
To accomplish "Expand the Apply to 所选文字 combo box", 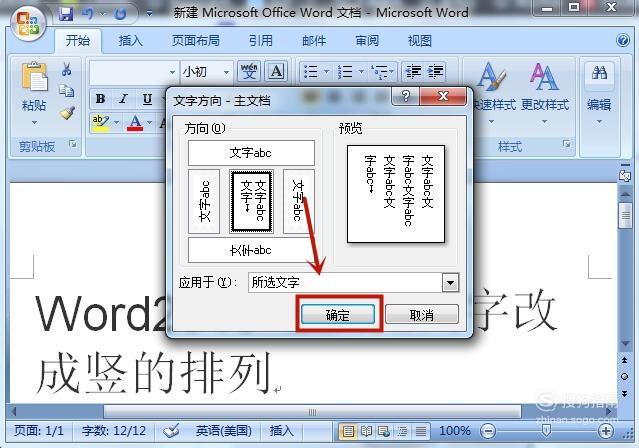I will (450, 282).
